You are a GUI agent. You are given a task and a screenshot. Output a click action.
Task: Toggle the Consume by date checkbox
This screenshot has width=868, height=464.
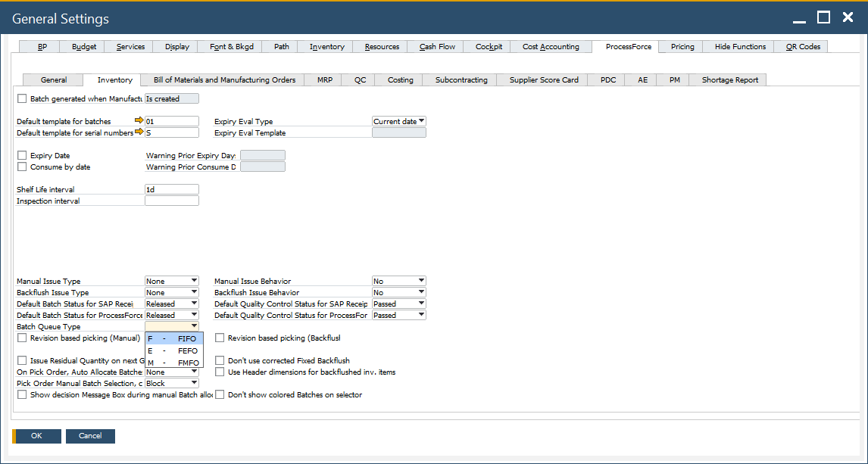point(22,167)
